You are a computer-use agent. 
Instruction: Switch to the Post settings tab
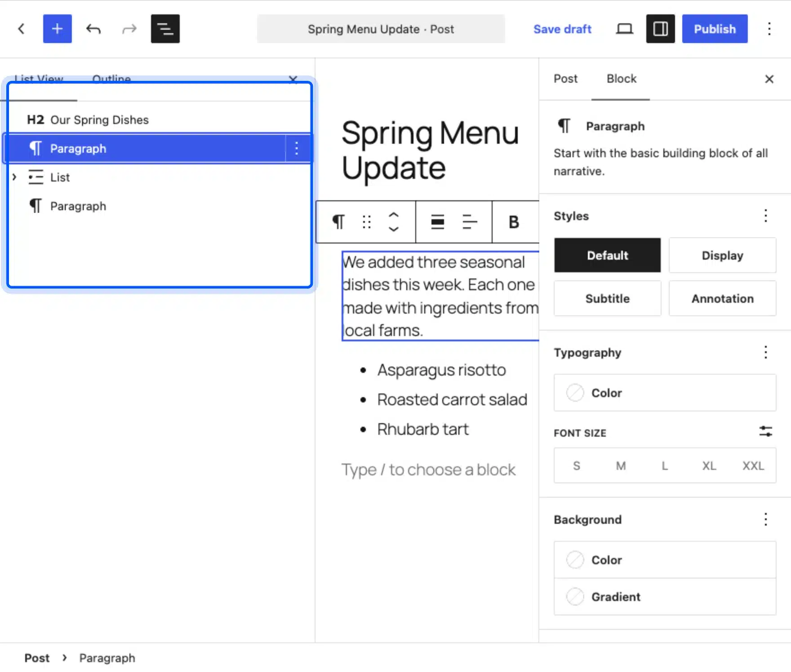[x=565, y=79]
